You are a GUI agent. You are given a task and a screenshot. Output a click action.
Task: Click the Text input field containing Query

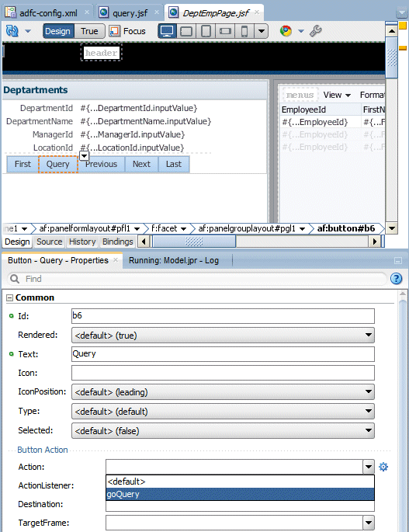(x=223, y=354)
